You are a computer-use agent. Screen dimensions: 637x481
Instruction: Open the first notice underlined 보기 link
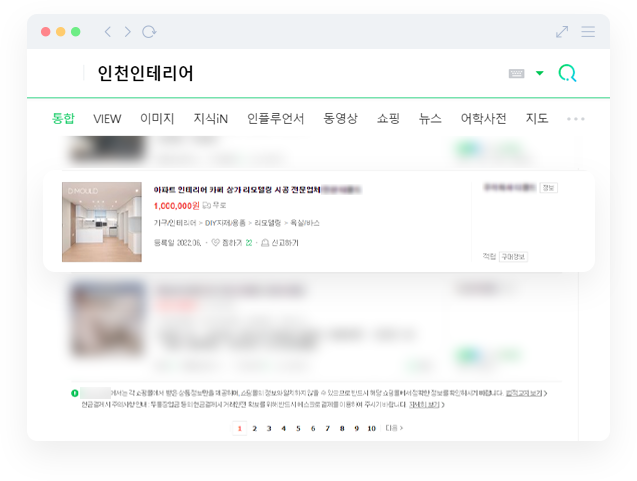(524, 393)
